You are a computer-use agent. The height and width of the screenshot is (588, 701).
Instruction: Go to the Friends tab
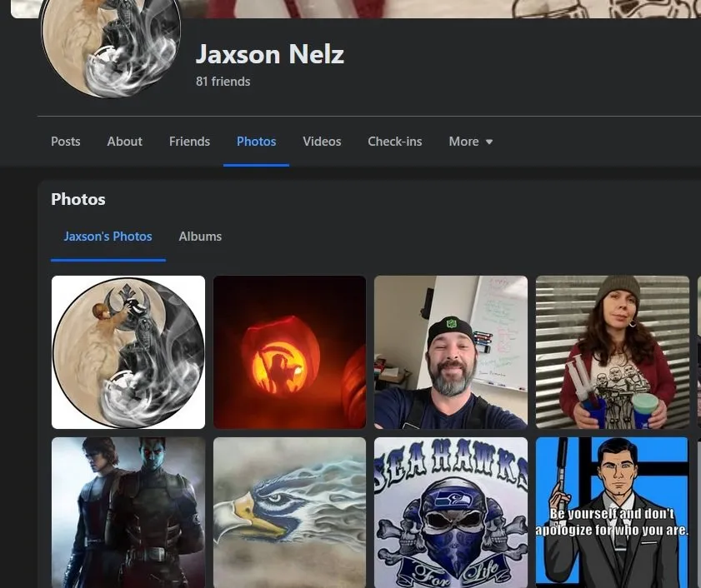189,142
